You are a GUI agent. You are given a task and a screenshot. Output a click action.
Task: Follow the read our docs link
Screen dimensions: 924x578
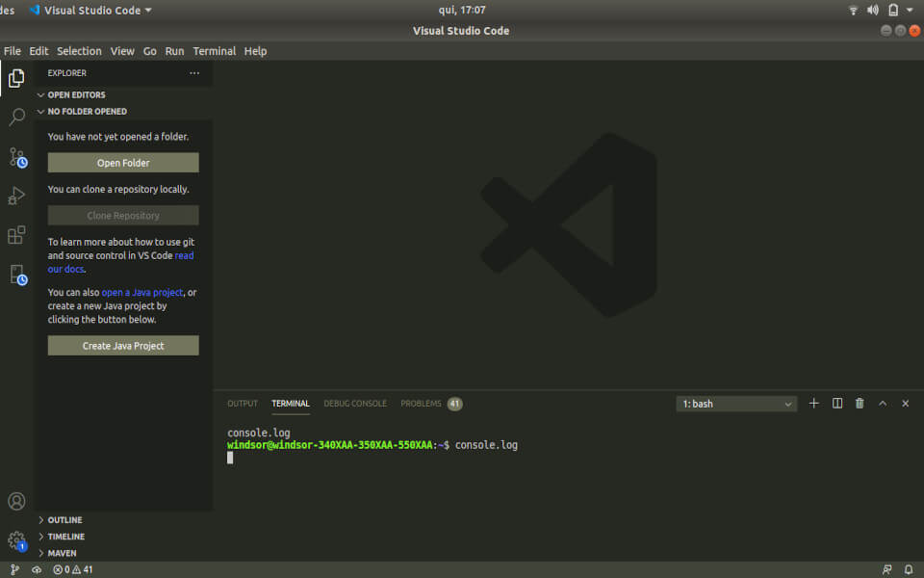coord(121,262)
